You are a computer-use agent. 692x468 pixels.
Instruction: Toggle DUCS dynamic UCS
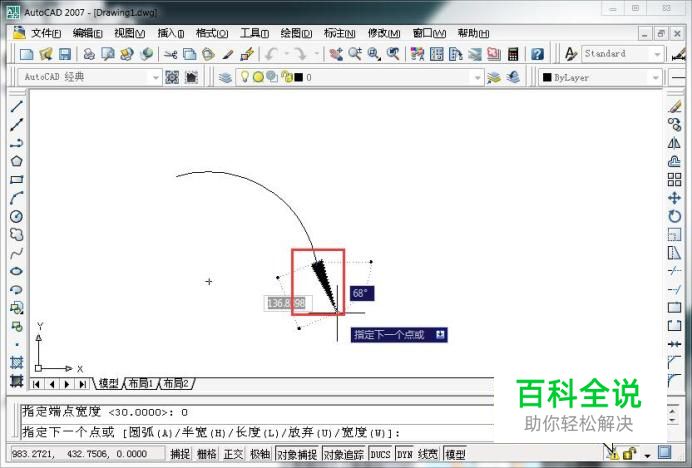pyautogui.click(x=380, y=454)
